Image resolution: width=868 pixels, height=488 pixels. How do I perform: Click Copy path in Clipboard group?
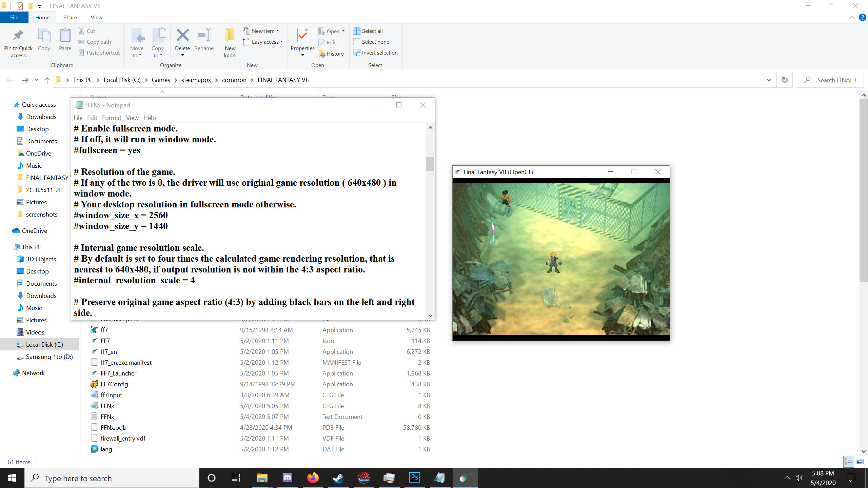click(x=95, y=42)
